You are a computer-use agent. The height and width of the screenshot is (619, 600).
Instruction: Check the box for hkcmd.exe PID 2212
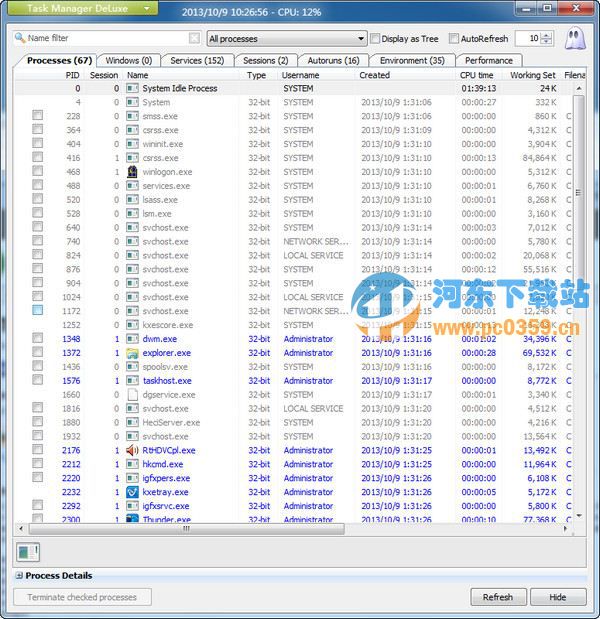(38, 463)
